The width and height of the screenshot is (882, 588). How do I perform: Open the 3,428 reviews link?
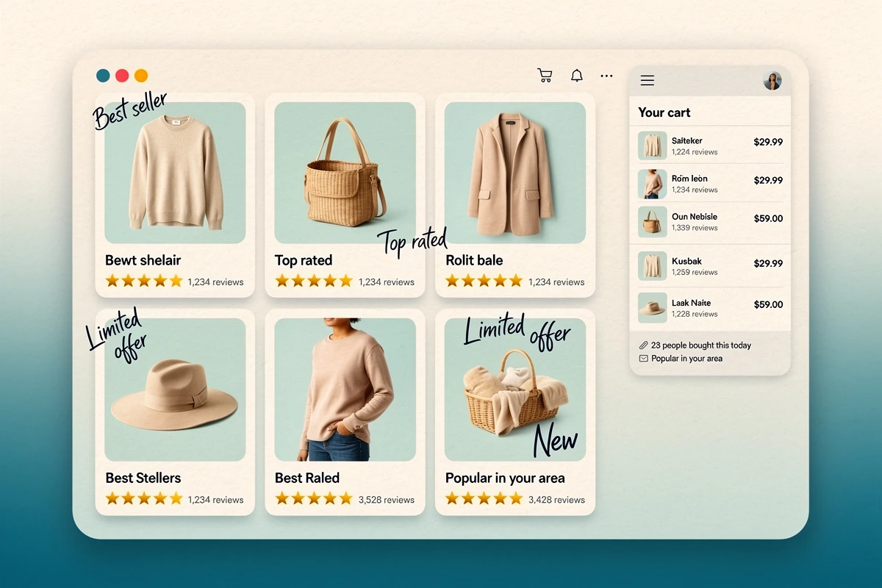point(556,500)
